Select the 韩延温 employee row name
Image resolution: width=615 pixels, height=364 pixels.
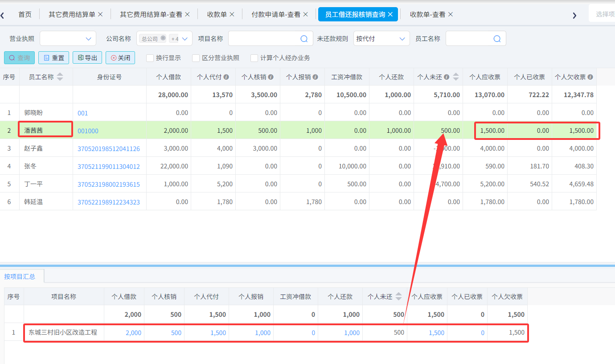(33, 202)
